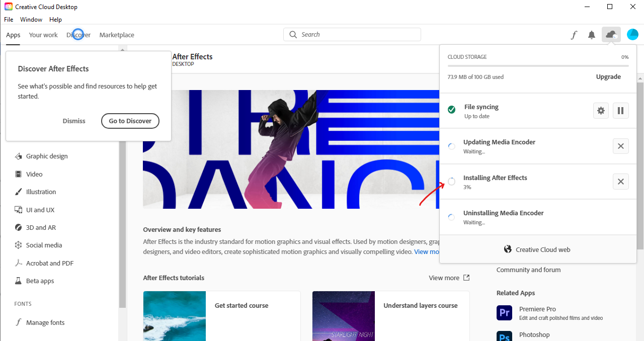Select the Video category label

point(34,174)
